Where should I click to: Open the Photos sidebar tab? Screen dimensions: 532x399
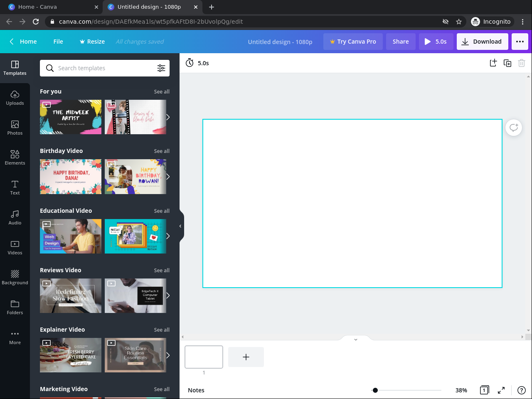click(x=15, y=128)
